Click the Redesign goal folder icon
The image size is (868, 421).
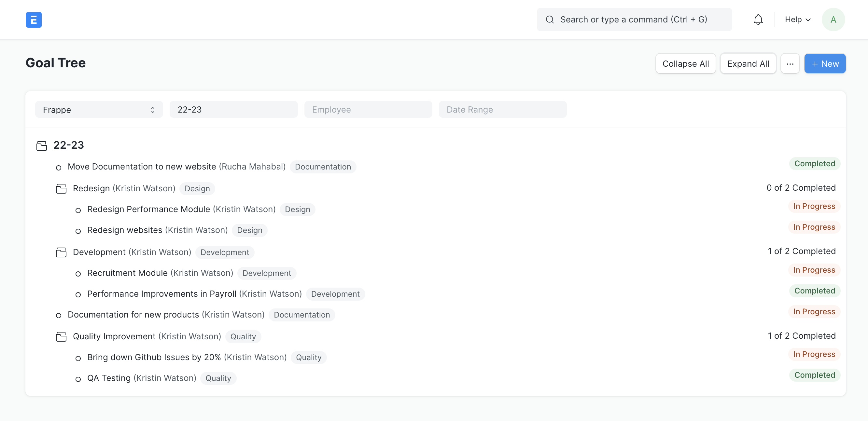pos(61,189)
